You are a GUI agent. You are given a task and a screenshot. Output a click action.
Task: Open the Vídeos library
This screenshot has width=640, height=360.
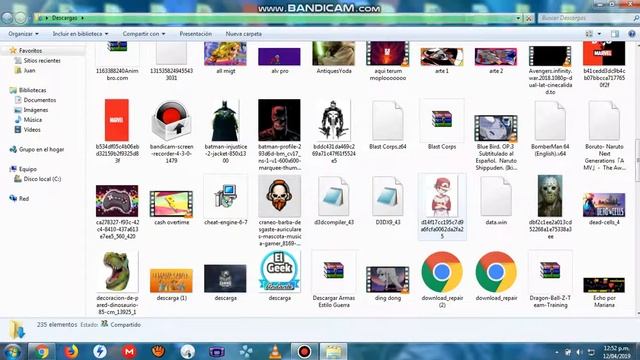pyautogui.click(x=28, y=129)
